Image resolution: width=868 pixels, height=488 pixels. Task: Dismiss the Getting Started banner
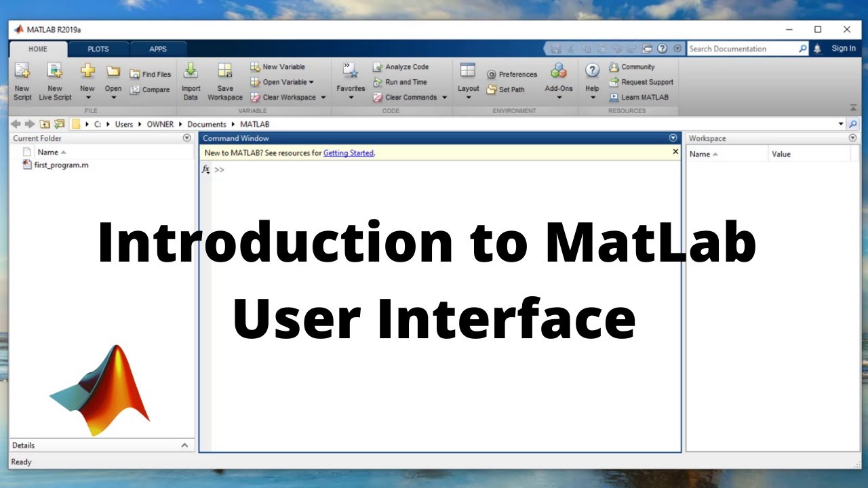pos(675,152)
